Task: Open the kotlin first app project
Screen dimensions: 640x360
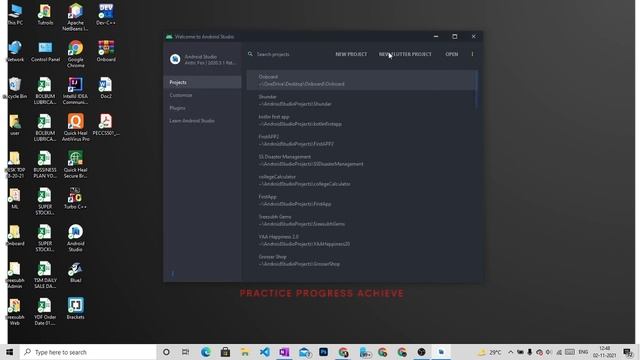Action: (x=361, y=120)
